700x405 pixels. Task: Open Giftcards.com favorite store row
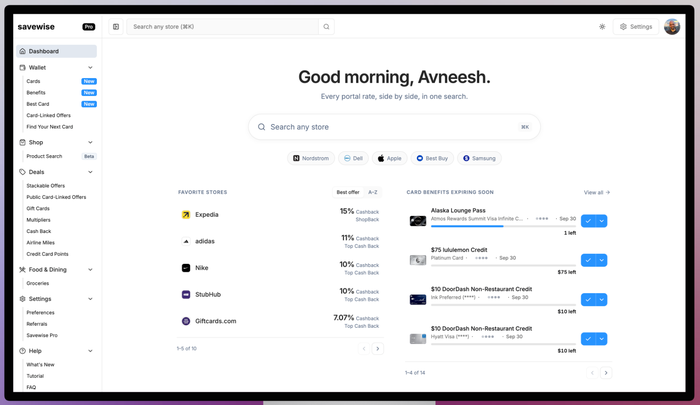(x=280, y=321)
